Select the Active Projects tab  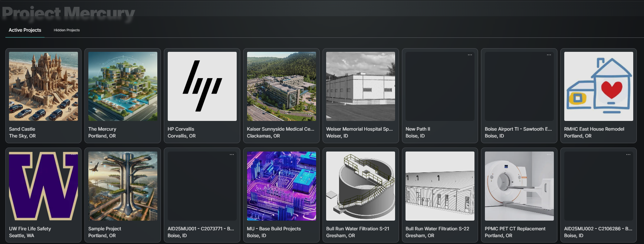(x=25, y=30)
